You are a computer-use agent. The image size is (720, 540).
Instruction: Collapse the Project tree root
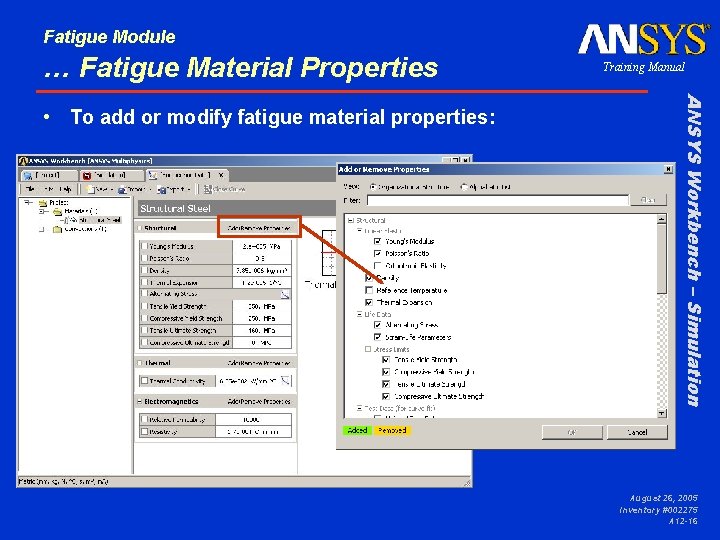[x=28, y=202]
